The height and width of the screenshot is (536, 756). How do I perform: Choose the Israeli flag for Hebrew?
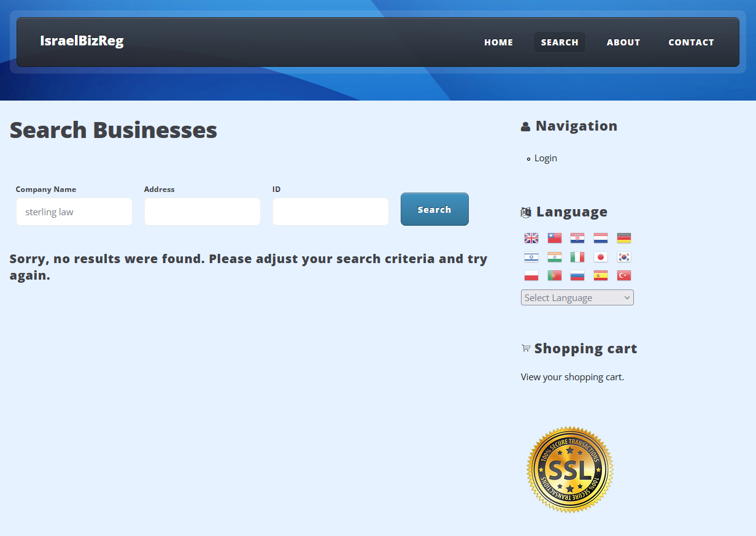(531, 257)
